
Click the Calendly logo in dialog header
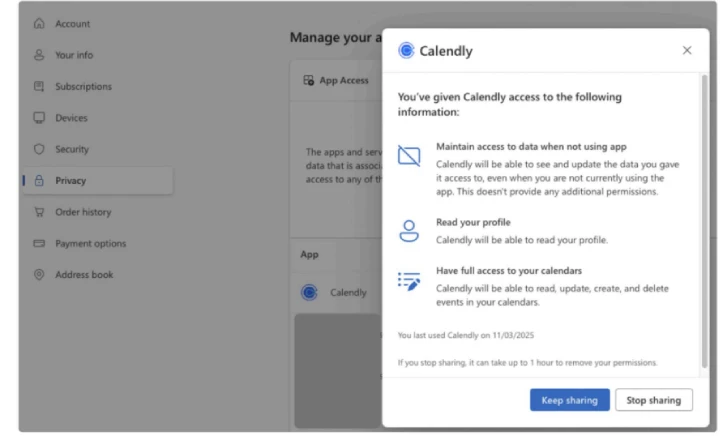tap(406, 50)
